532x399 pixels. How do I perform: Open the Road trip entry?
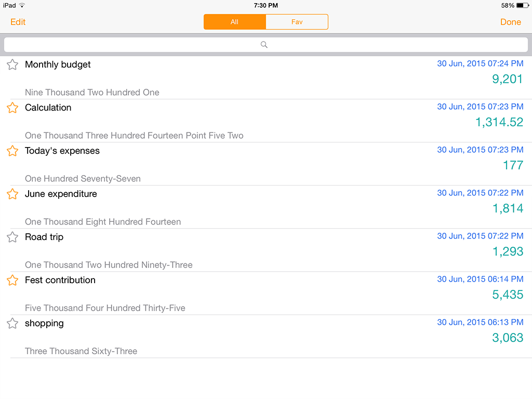click(x=44, y=237)
